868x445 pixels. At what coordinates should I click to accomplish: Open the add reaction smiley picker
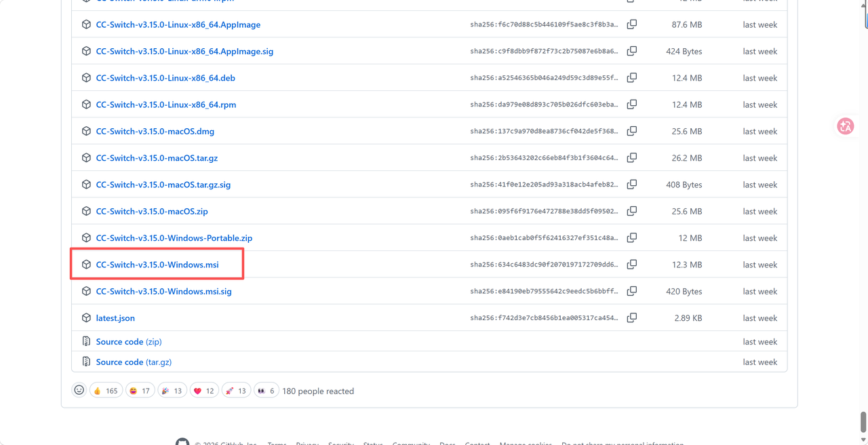coord(79,390)
